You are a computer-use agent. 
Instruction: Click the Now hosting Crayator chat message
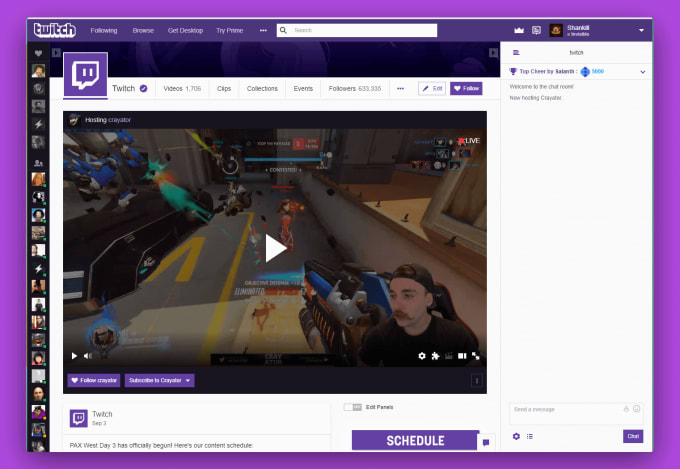pos(536,98)
